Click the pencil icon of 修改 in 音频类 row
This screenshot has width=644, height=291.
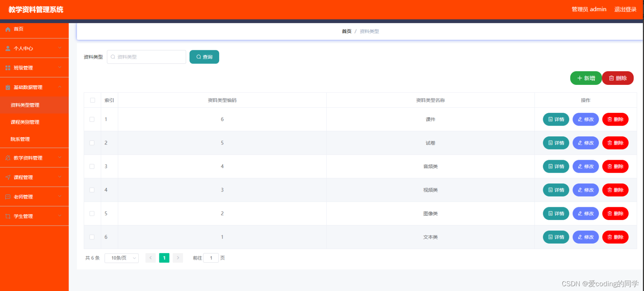(580, 166)
